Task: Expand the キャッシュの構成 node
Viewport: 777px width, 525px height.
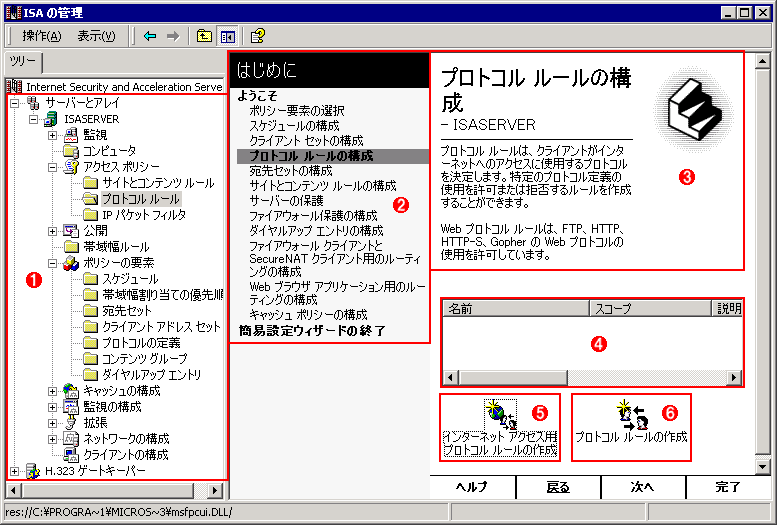Action: (52, 391)
